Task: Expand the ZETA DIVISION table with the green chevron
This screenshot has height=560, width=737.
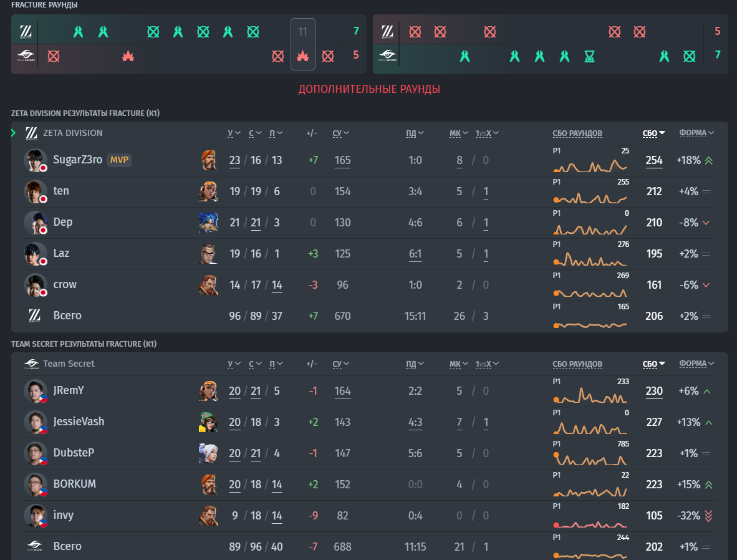Action: click(x=14, y=133)
